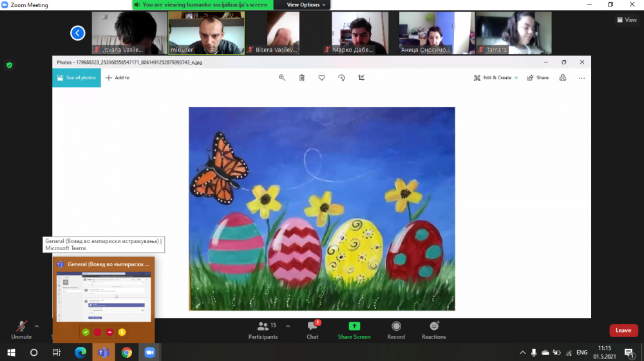Image resolution: width=644 pixels, height=361 pixels.
Task: Expand the arrow next to Participants
Action: [288, 326]
